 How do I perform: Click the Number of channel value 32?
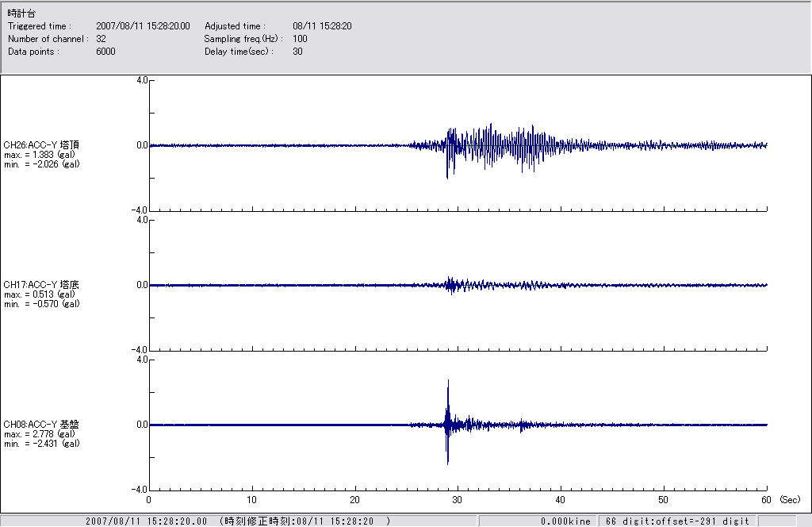(x=101, y=39)
